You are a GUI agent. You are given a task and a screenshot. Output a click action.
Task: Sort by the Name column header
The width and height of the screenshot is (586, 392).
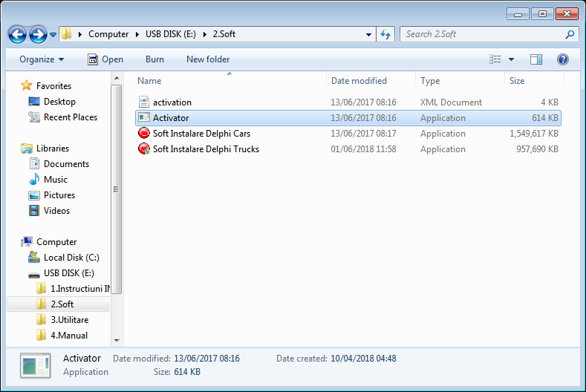pos(149,81)
